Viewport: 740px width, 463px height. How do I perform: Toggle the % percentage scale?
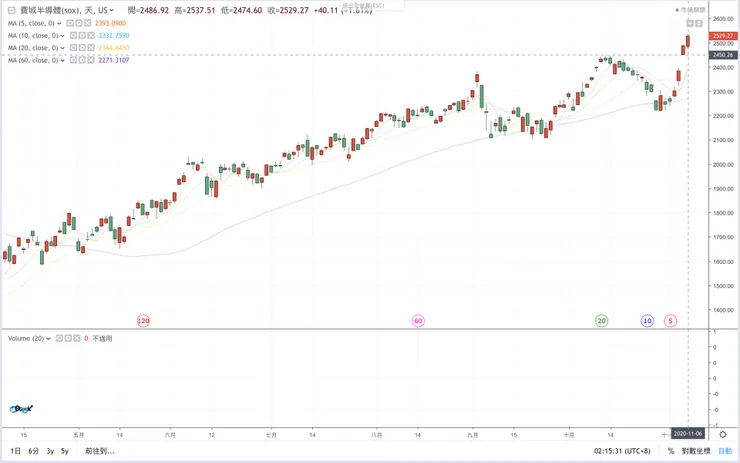tap(671, 451)
